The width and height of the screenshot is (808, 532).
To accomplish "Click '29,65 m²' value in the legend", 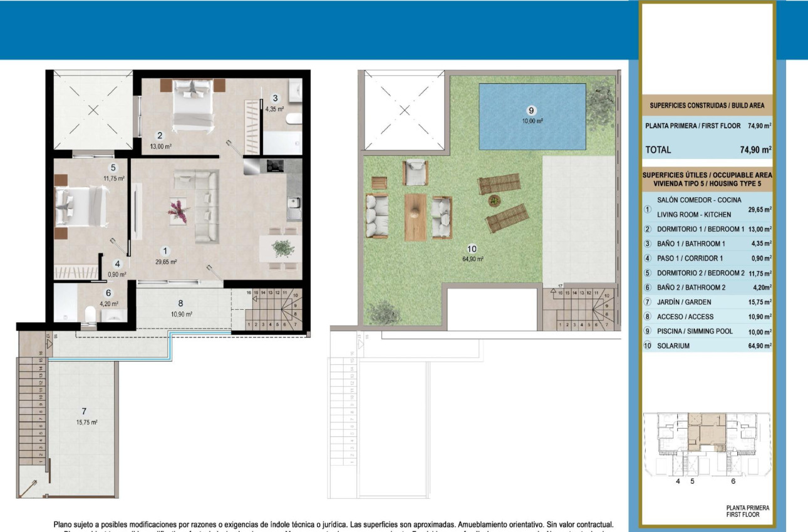I will click(x=760, y=210).
